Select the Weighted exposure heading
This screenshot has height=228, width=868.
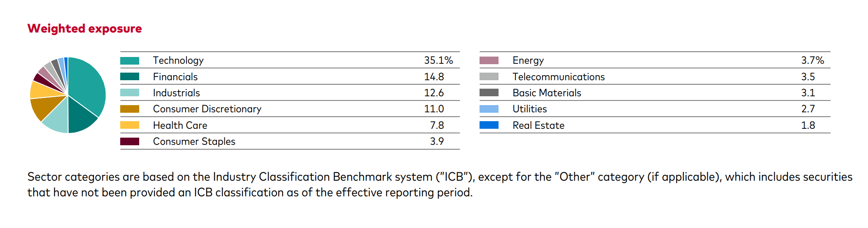85,29
